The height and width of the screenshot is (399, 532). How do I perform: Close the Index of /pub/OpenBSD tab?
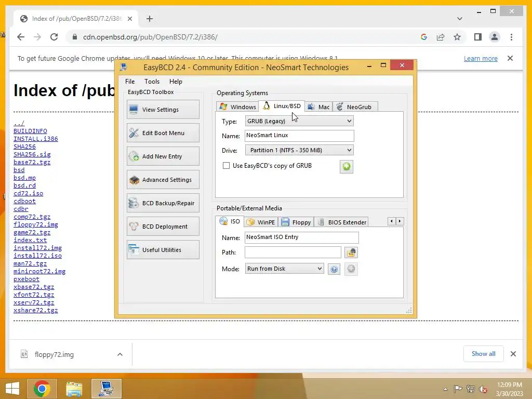129,19
